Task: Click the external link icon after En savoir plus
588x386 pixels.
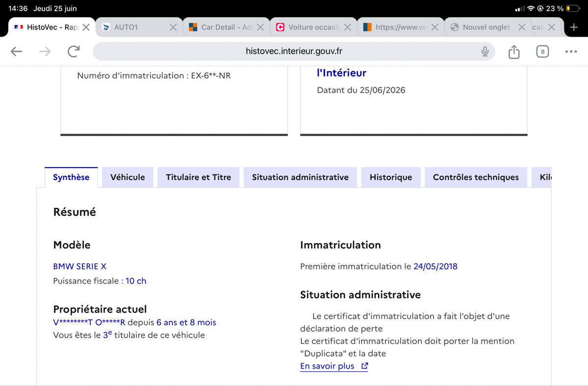Action: [364, 366]
